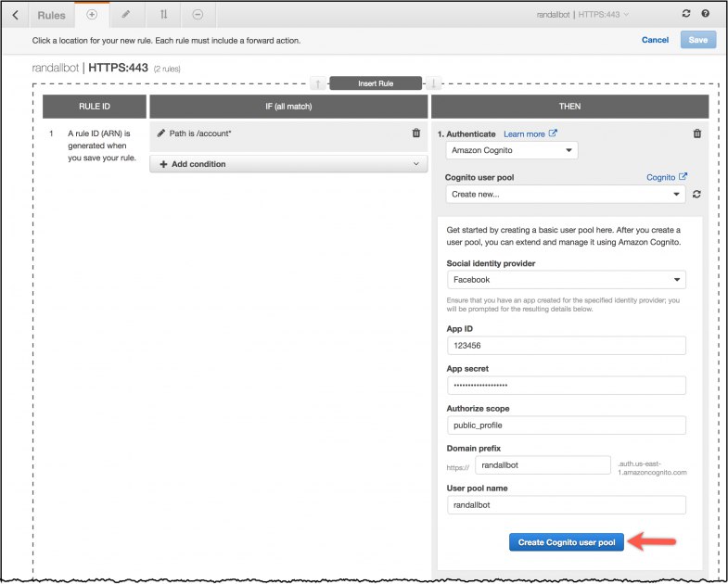Click the '(2 rules)' count text
The width and height of the screenshot is (728, 584).
coord(167,69)
